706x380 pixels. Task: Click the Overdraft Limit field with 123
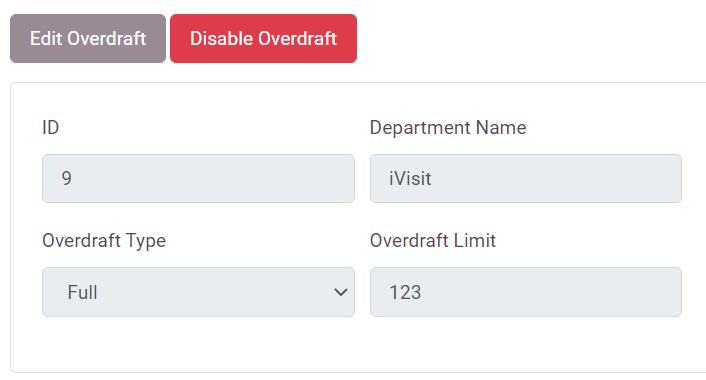pos(525,292)
